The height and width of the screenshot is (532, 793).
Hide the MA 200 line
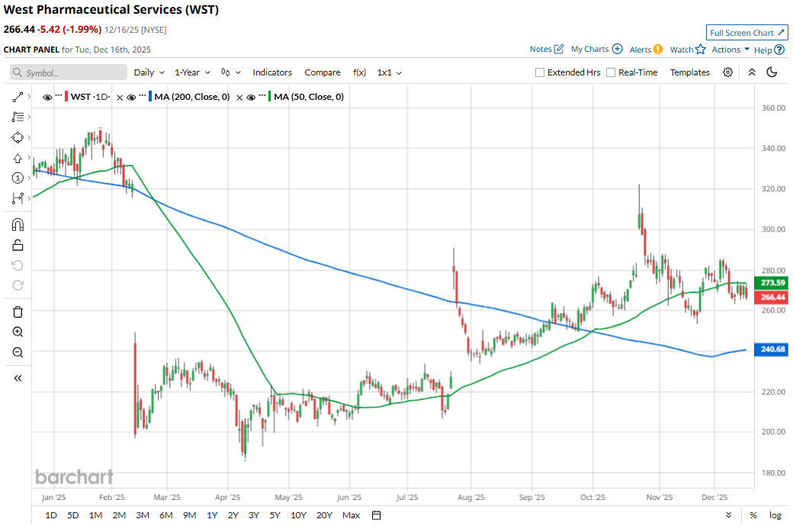pos(131,97)
